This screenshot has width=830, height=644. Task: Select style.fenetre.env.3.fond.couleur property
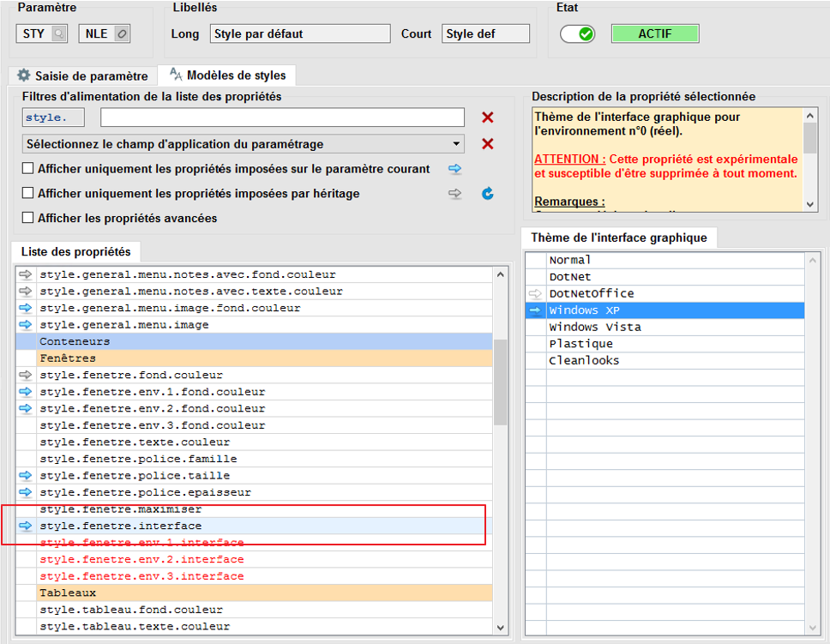pos(265,425)
